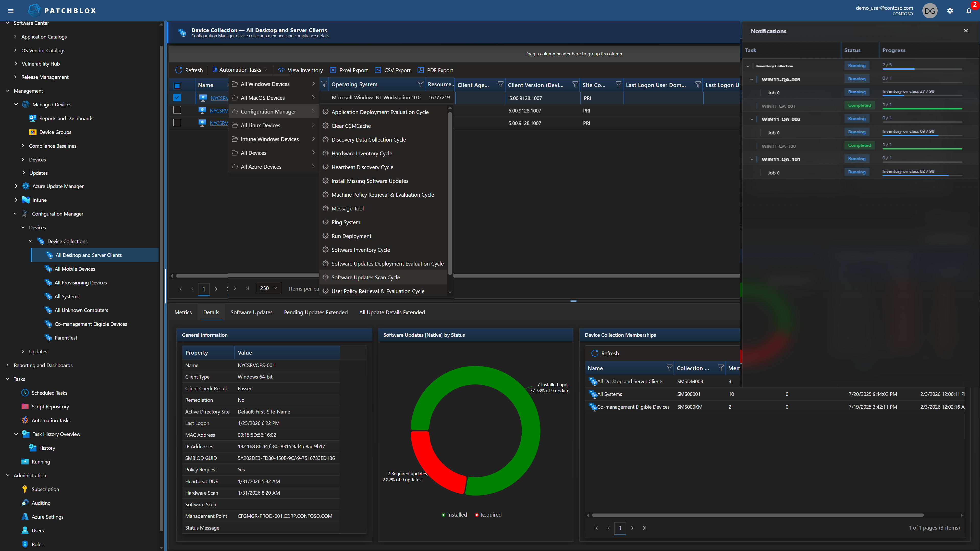Collapse the WIN11-QA-003 notification entry
This screenshot has width=980, height=551.
(x=752, y=79)
